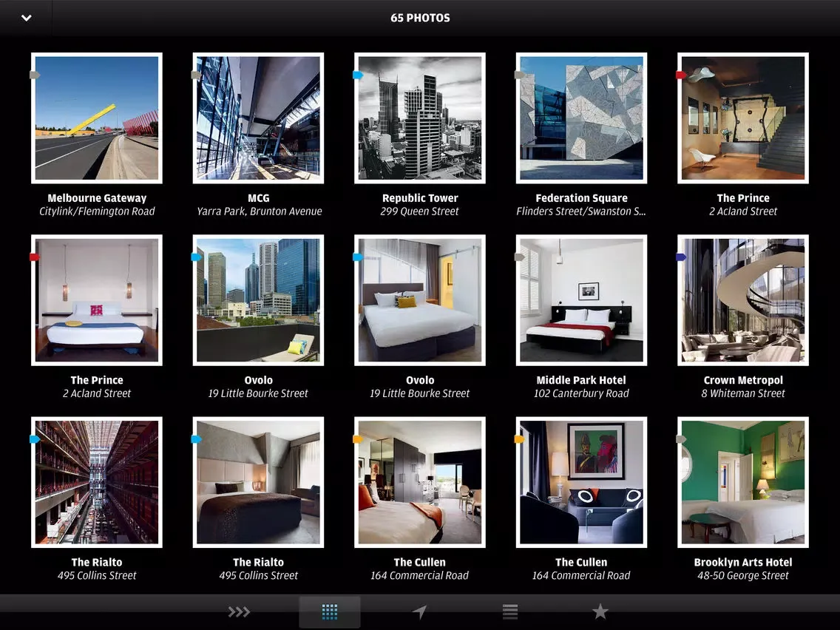Click '299 Queen Street' address text

419,211
